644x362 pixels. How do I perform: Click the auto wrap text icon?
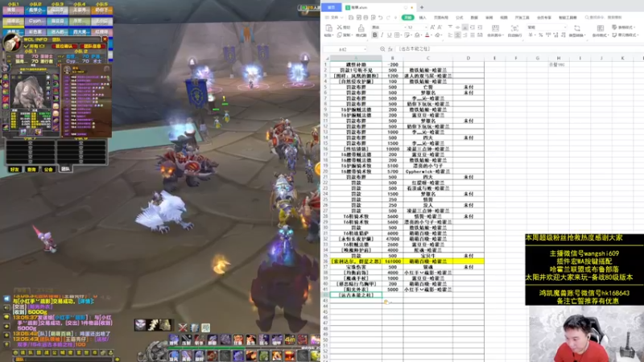pos(514,28)
